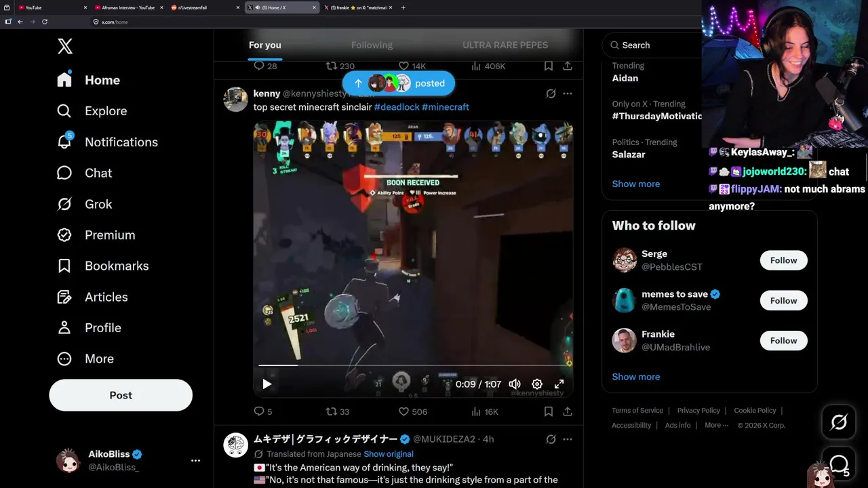
Task: Open the more options on kenny's post
Action: 568,94
